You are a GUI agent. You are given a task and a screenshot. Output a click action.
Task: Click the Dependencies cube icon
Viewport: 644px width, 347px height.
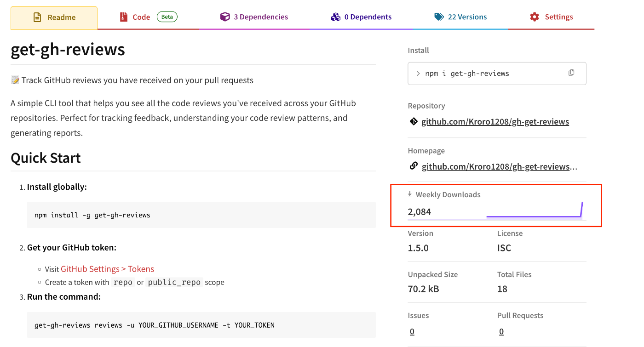224,17
